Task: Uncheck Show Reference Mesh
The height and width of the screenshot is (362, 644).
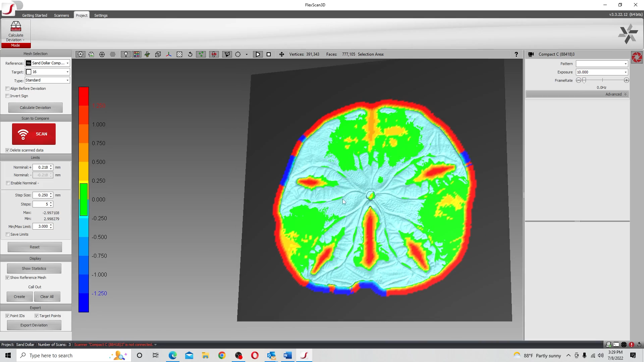Action: 7,278
